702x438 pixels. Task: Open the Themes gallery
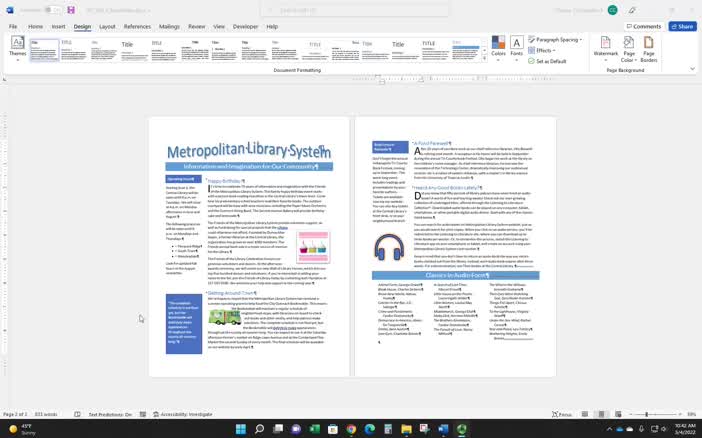[17, 48]
